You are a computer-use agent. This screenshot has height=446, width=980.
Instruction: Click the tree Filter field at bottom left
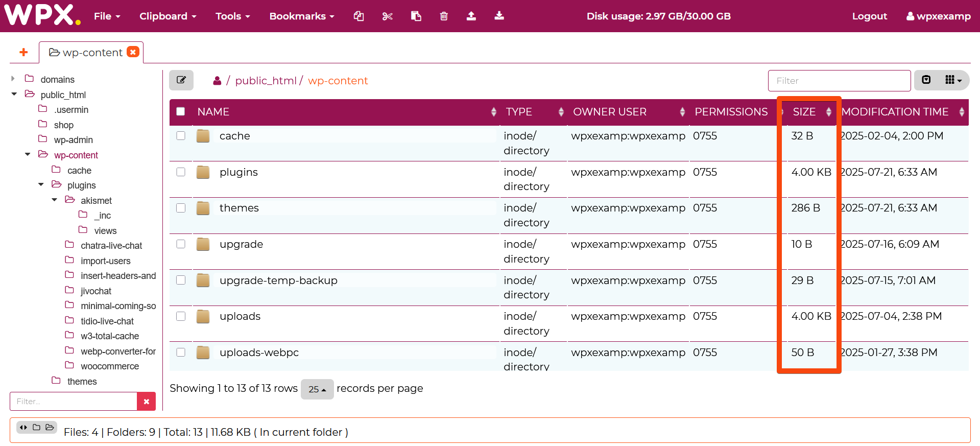[x=74, y=402]
